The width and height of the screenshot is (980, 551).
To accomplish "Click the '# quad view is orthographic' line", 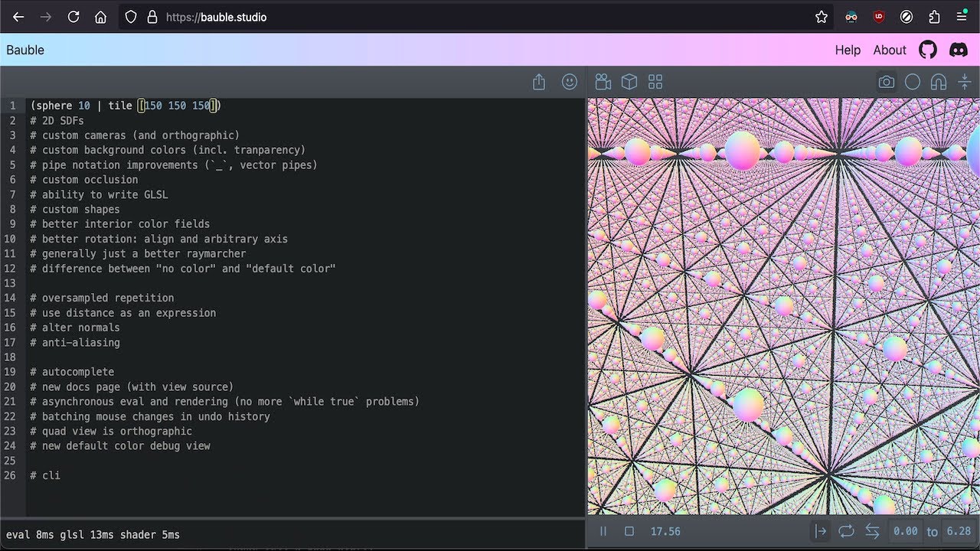I will click(111, 431).
